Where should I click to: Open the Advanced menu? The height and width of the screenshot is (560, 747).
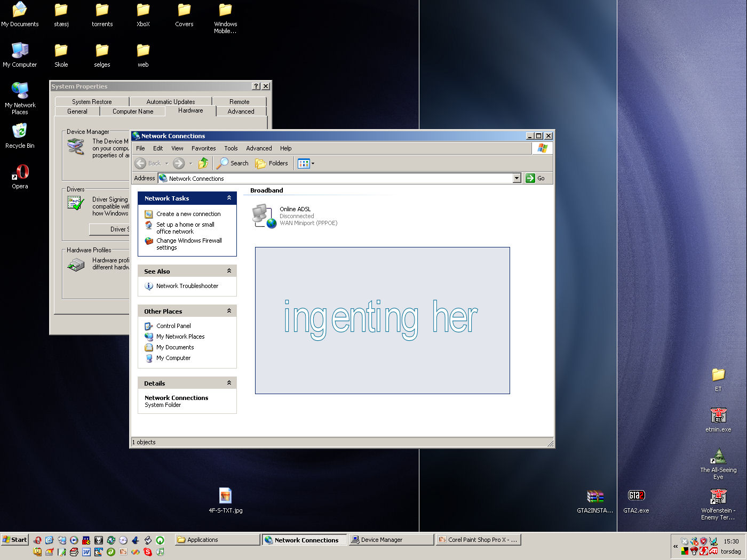[x=259, y=148]
